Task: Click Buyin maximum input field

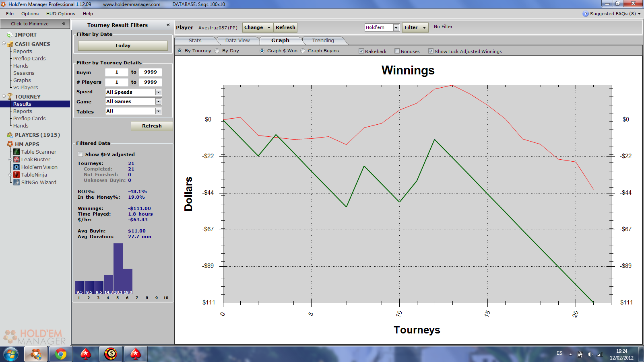Action: tap(151, 72)
